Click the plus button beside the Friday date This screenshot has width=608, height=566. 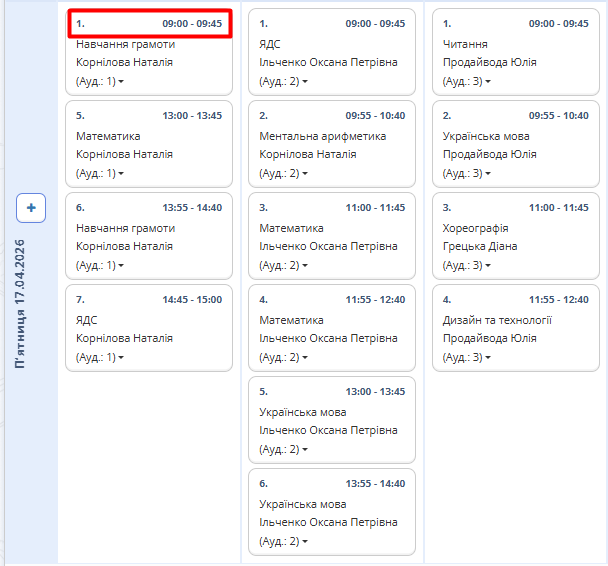pyautogui.click(x=31, y=208)
